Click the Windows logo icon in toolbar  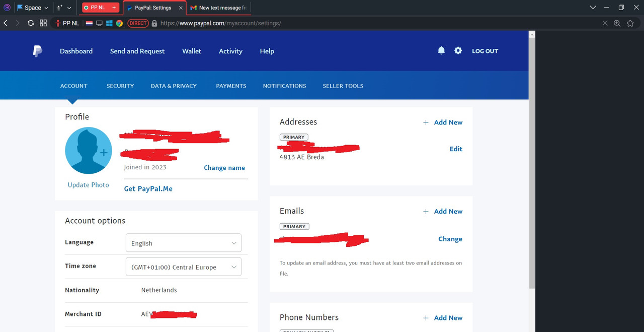coord(109,23)
